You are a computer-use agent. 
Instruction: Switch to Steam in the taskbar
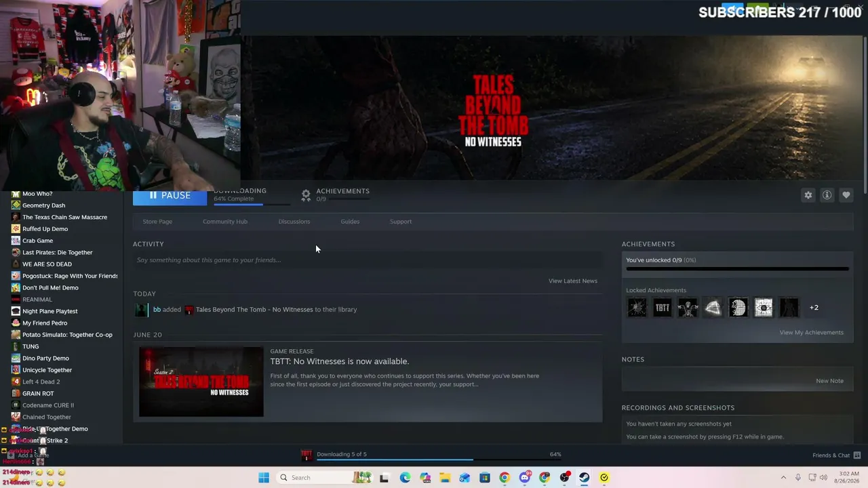(584, 478)
